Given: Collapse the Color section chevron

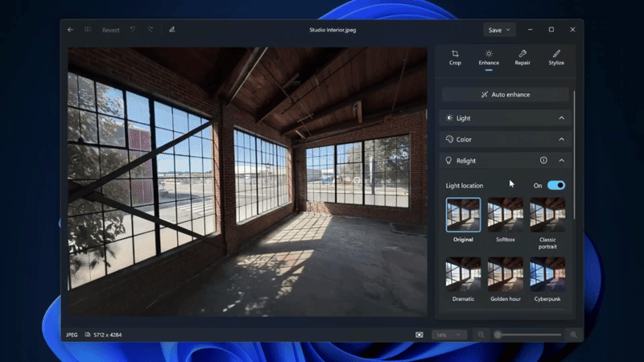Looking at the screenshot, I should pos(561,139).
